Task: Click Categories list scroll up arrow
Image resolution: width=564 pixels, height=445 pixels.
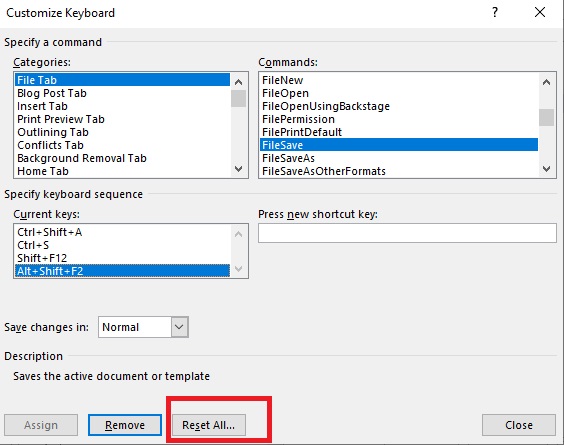Action: coord(238,82)
